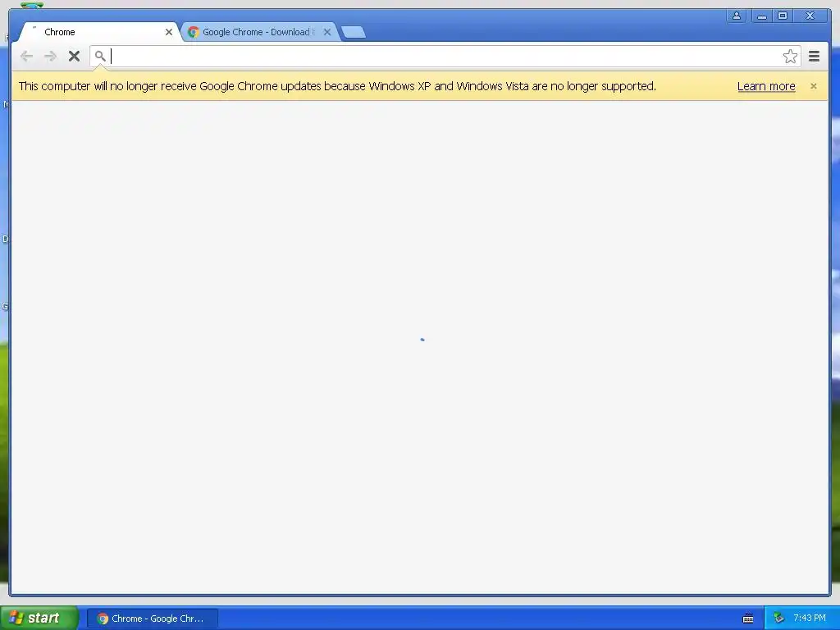Open the Learn more link
The height and width of the screenshot is (630, 840).
766,86
